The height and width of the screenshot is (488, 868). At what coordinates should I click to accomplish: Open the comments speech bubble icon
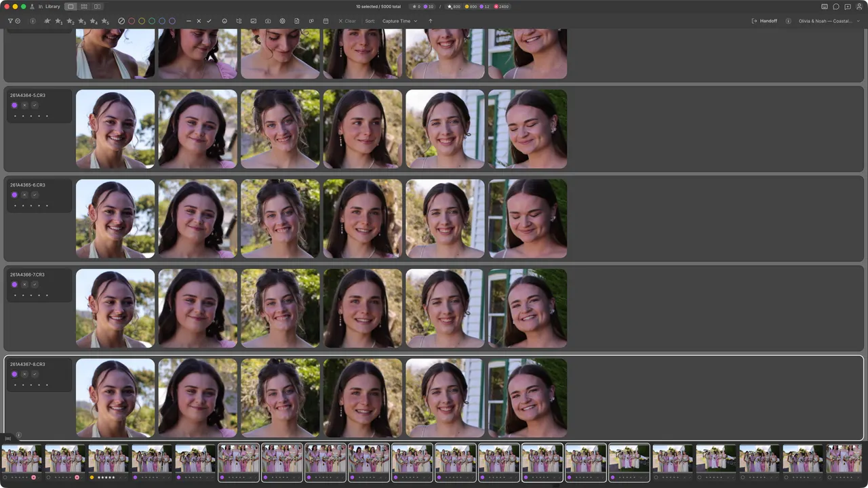(x=836, y=6)
